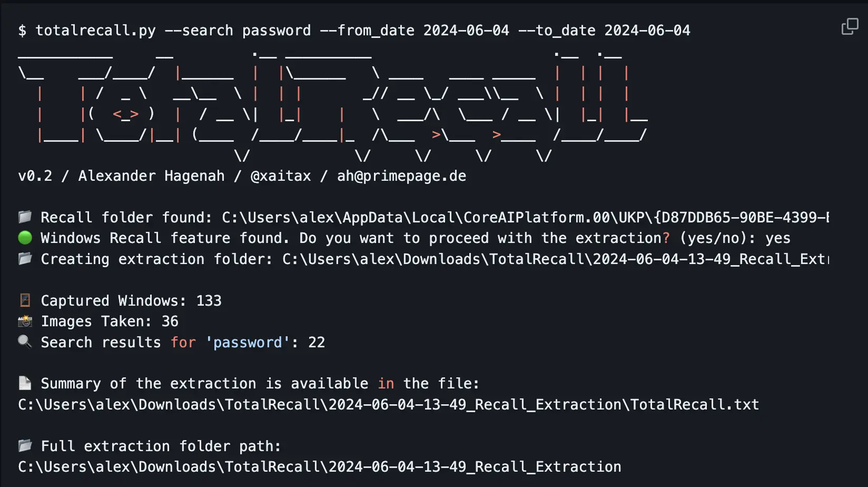Viewport: 868px width, 487px height.
Task: Click magnifying glass beside 'Search results'
Action: (x=25, y=342)
